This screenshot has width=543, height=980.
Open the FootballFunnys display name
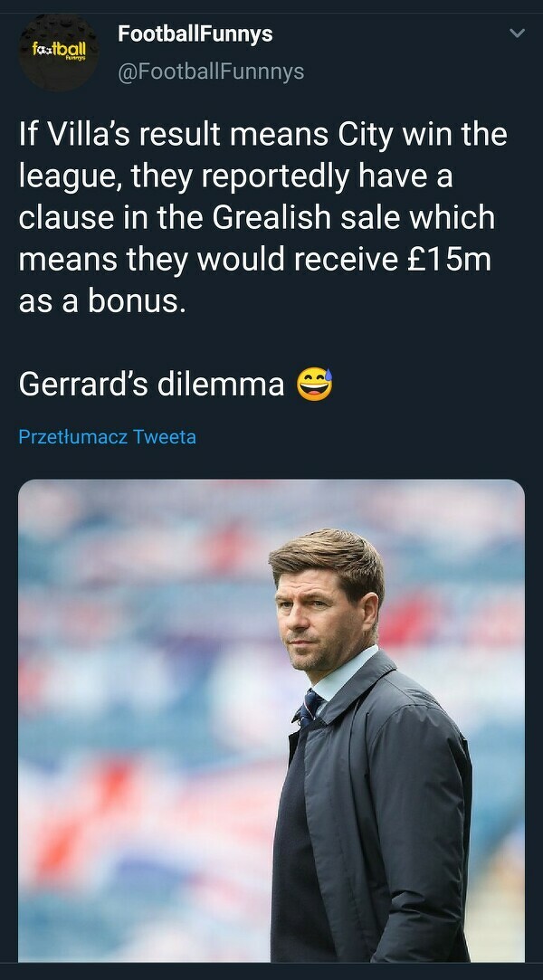[195, 34]
